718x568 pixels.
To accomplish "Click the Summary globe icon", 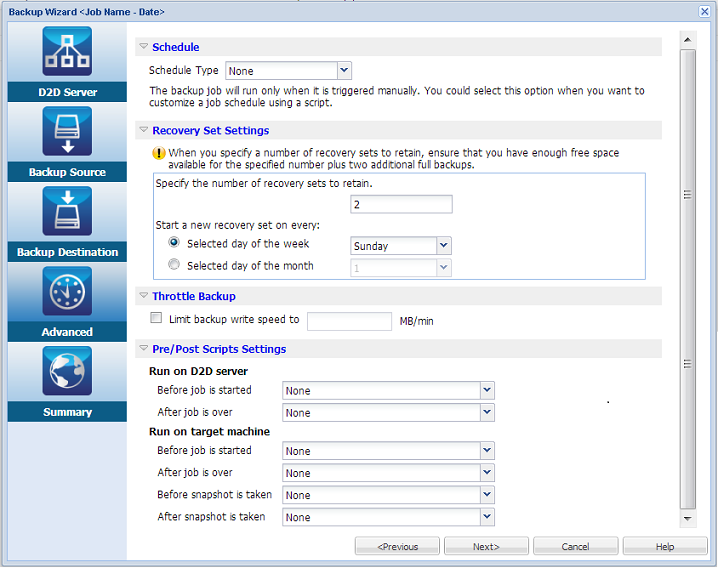I will coord(67,371).
